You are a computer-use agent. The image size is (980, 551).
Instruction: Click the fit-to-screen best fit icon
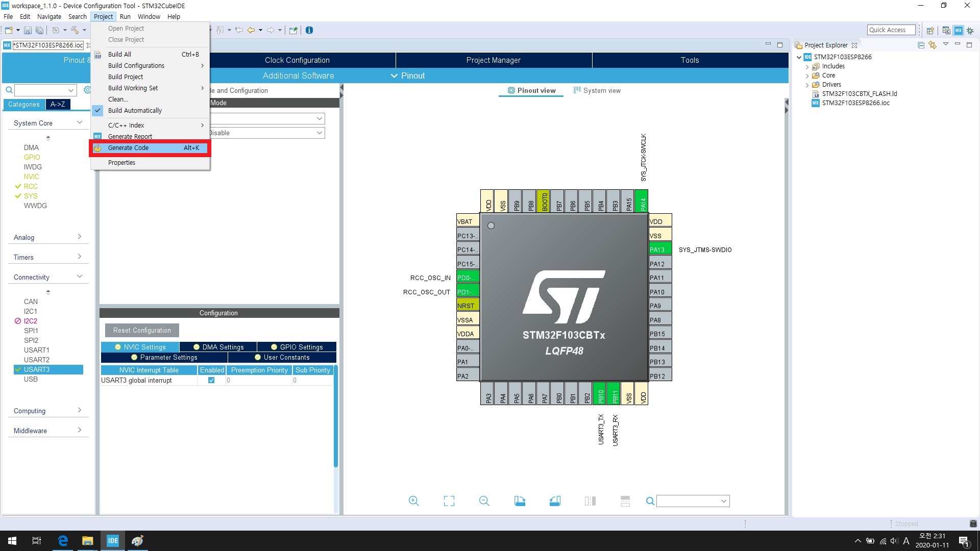(x=449, y=501)
